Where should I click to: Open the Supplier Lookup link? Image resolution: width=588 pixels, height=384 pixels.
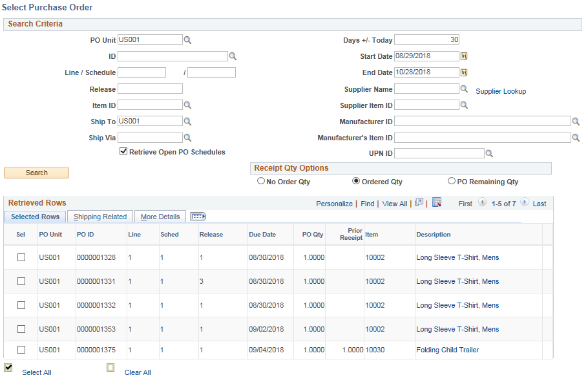[501, 91]
